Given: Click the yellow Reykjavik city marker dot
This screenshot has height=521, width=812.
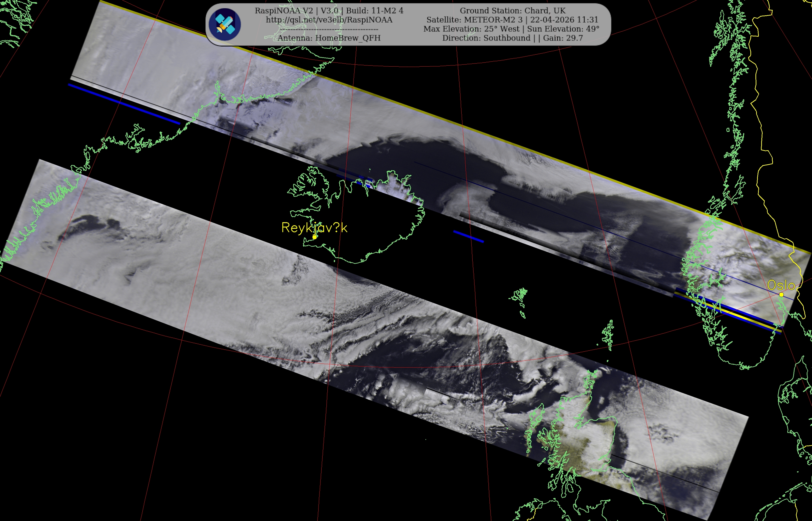Looking at the screenshot, I should pyautogui.click(x=315, y=237).
